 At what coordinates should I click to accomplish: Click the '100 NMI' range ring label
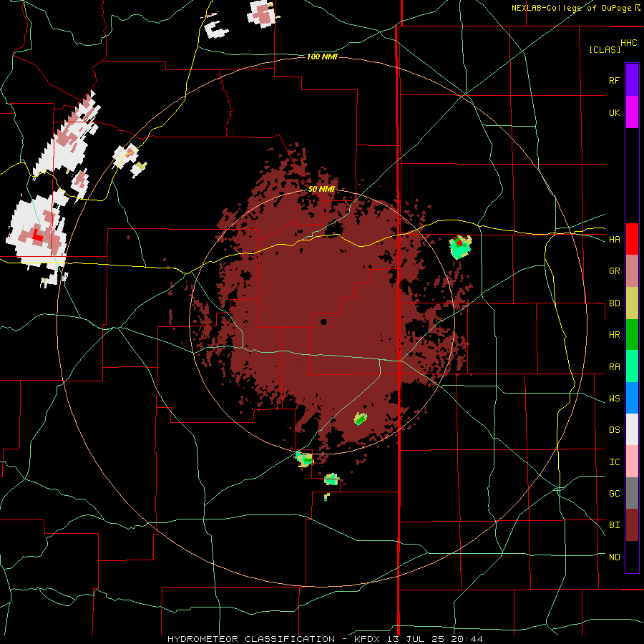coord(322,57)
